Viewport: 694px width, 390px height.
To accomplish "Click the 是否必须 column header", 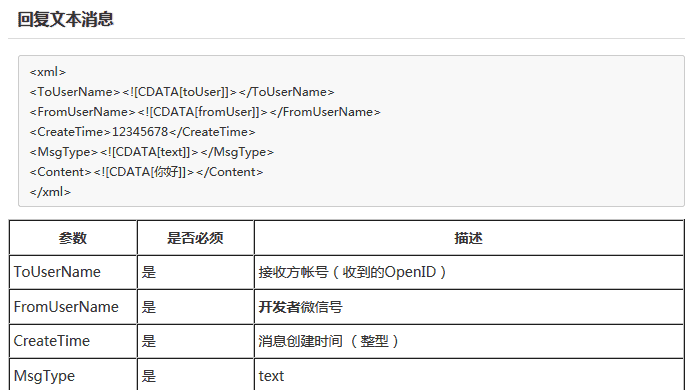I will [195, 238].
